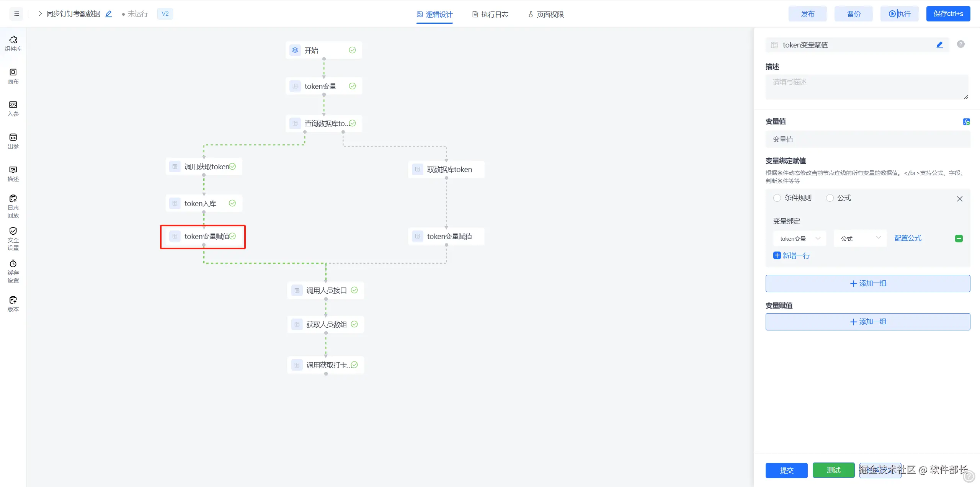Viewport: 980px width, 487px height.
Task: Open 缓存设置 cache settings icon
Action: [x=13, y=271]
